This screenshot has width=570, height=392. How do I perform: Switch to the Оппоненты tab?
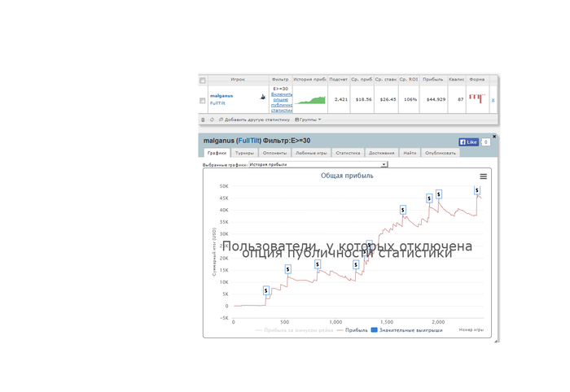click(x=275, y=153)
